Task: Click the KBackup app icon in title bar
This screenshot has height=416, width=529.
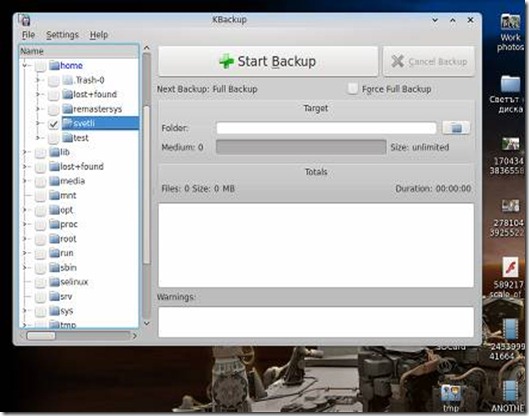Action: click(x=25, y=20)
